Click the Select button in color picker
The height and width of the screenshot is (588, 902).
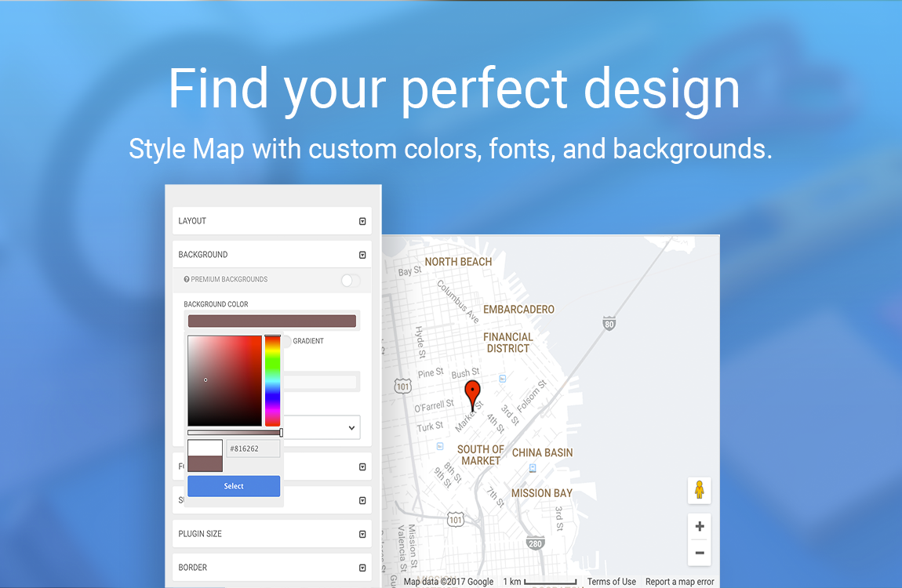click(234, 486)
